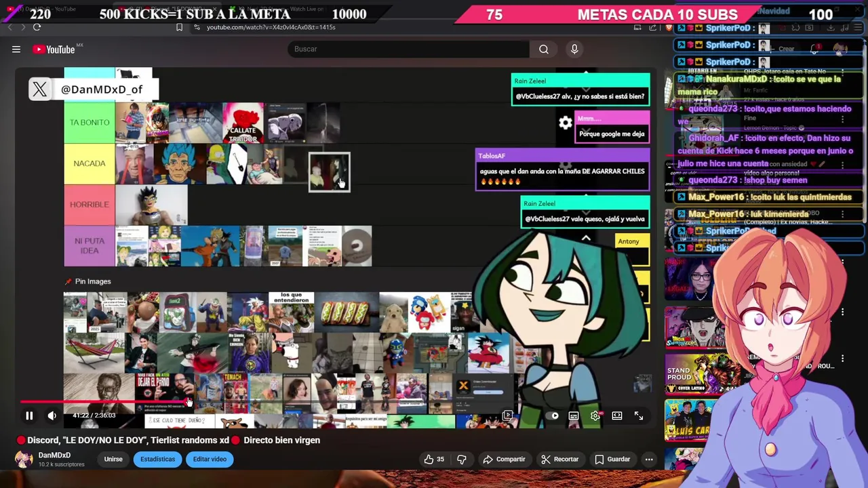
Task: Click the X logo beside @DanMDxD_of
Action: [x=40, y=89]
